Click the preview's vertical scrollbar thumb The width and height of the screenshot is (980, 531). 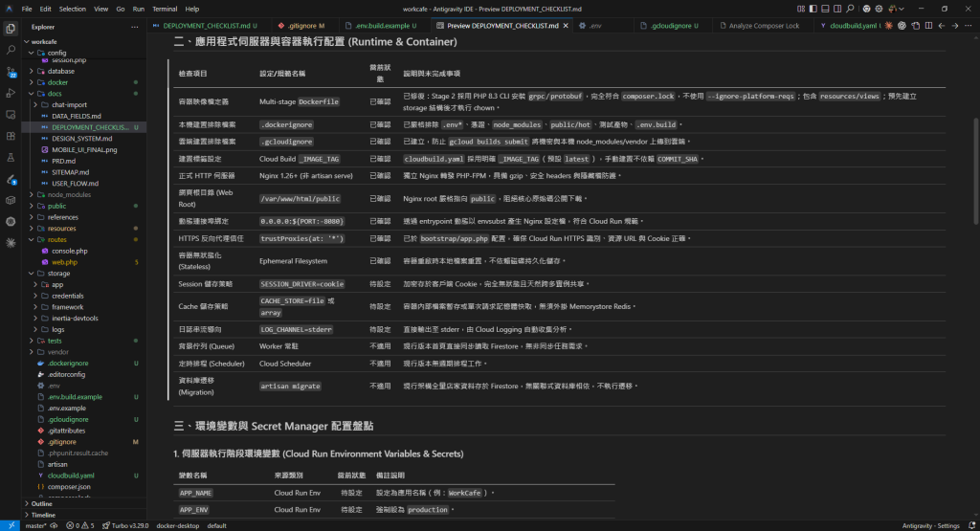[x=976, y=170]
